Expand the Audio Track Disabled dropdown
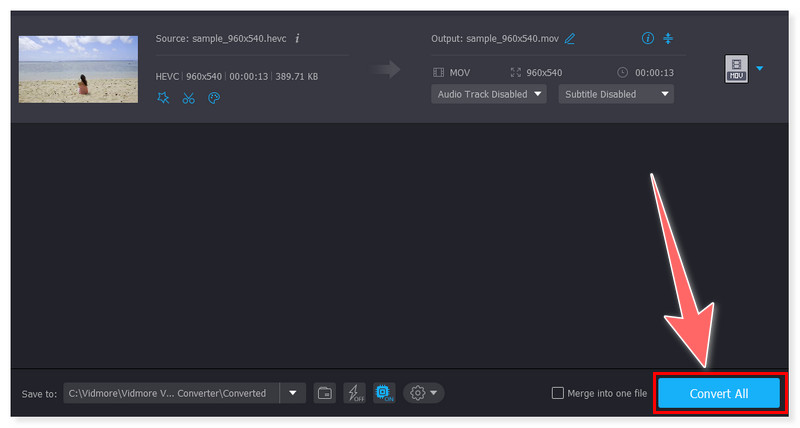The height and width of the screenshot is (428, 800). point(489,94)
